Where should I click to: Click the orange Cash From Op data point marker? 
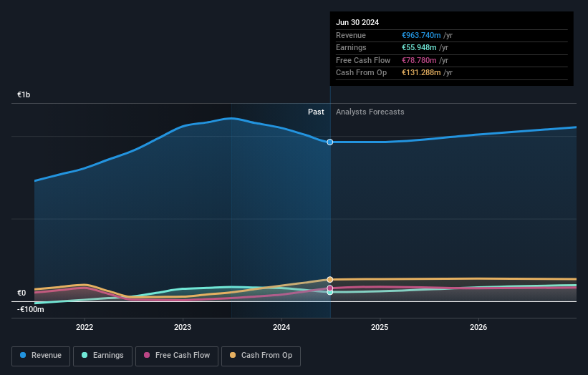tap(330, 280)
